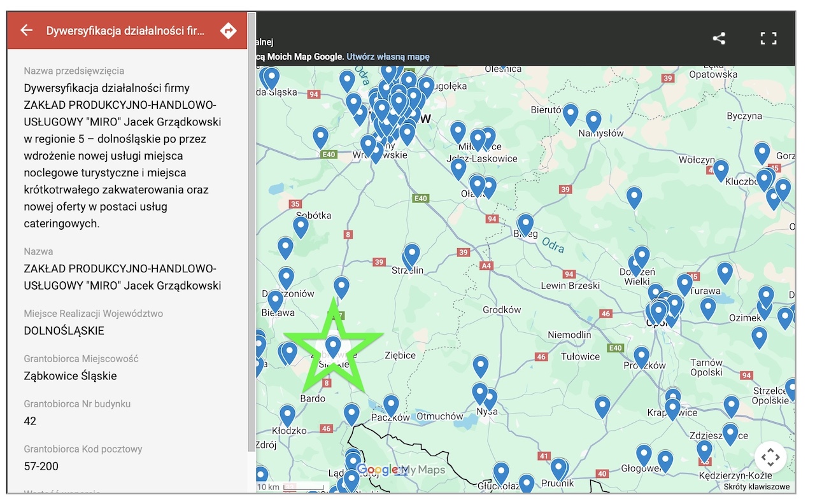Click the Ziębice label on the map

pyautogui.click(x=400, y=356)
